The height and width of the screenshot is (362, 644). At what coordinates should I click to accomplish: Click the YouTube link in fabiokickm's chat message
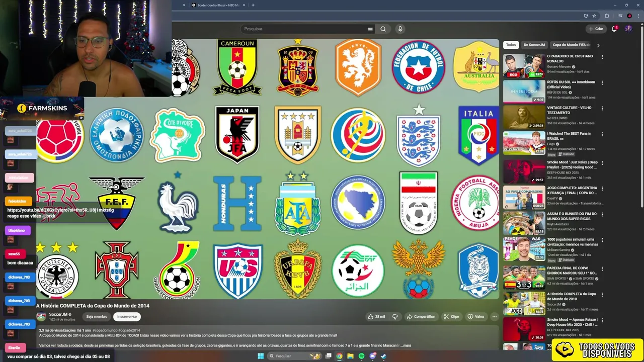60,210
